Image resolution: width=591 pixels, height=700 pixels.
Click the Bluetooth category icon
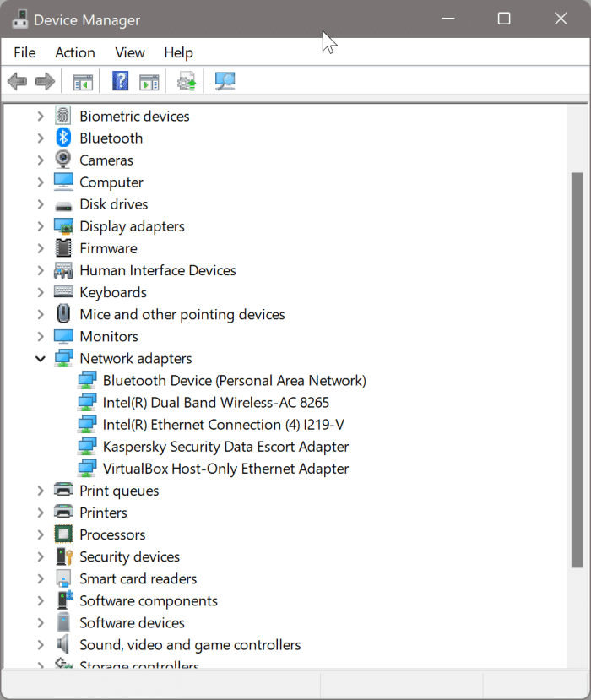(63, 138)
